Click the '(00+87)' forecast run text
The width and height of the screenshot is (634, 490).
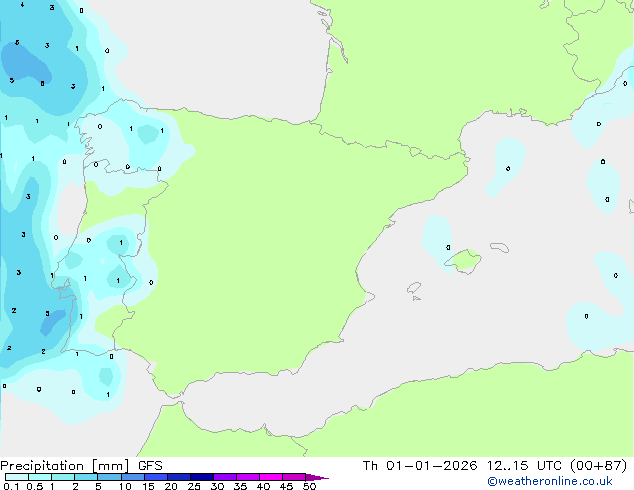click(x=598, y=466)
